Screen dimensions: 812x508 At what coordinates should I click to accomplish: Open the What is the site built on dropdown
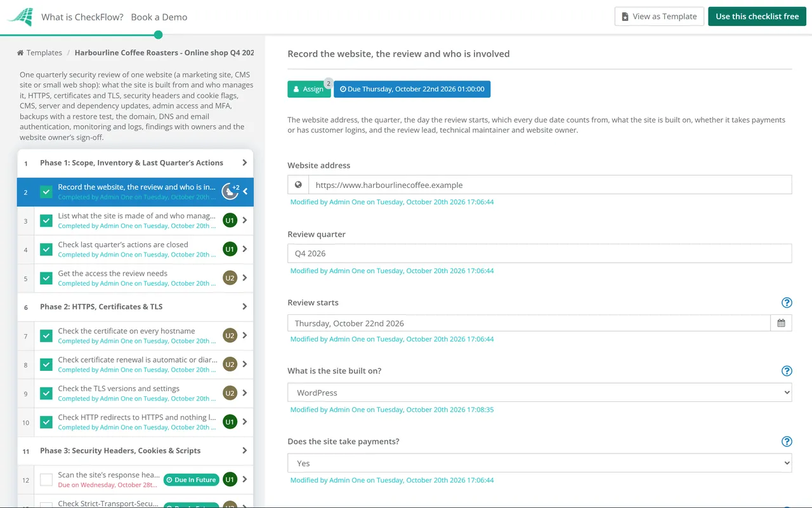coord(539,392)
